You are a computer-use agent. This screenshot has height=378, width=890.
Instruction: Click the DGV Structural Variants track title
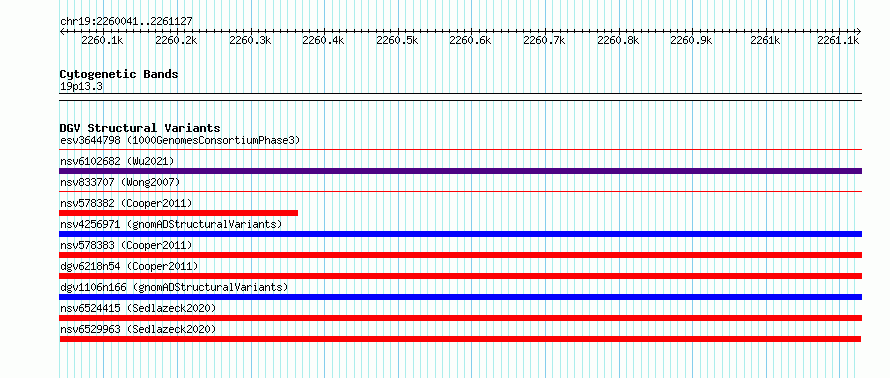[x=140, y=128]
